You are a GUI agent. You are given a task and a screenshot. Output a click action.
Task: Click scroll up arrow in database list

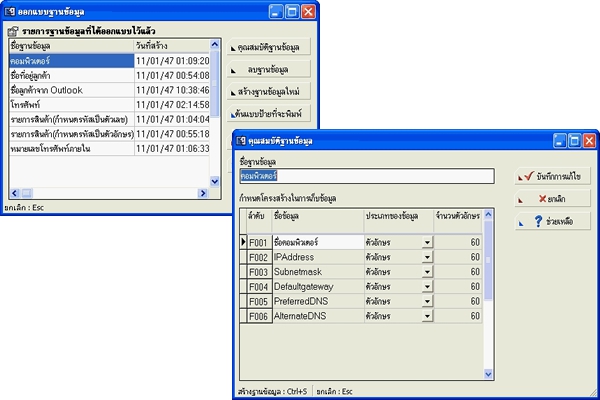click(215, 44)
